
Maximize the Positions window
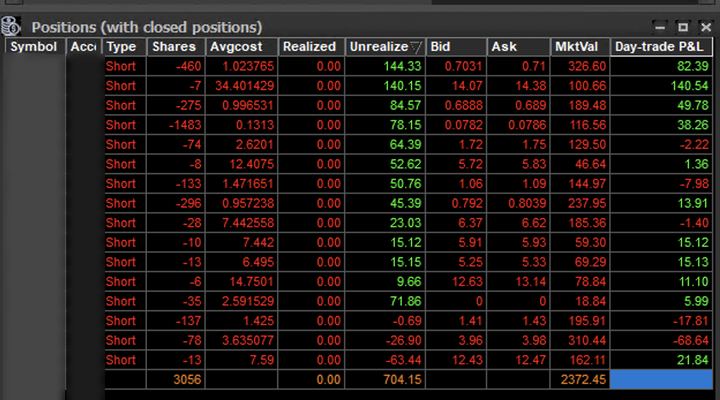point(683,28)
